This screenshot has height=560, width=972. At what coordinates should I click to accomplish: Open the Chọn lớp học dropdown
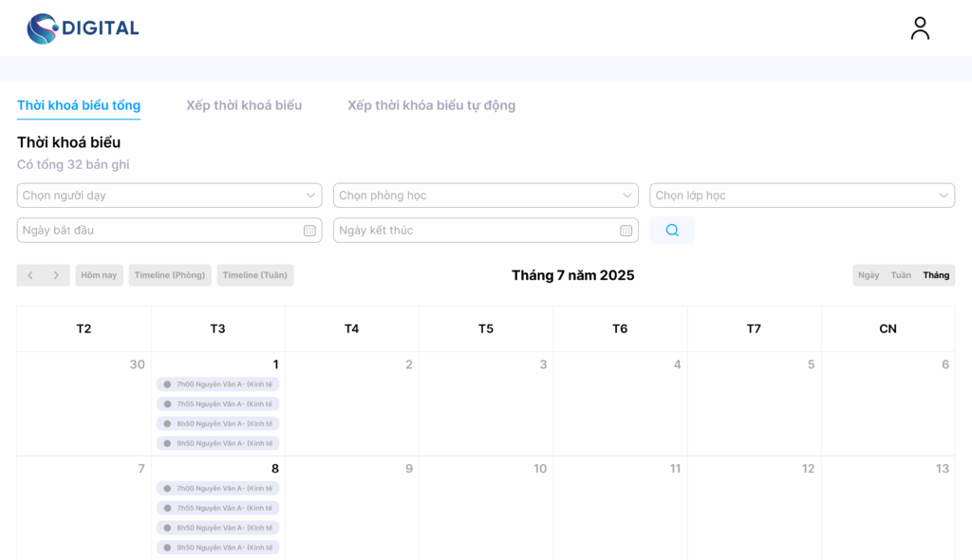tap(802, 196)
